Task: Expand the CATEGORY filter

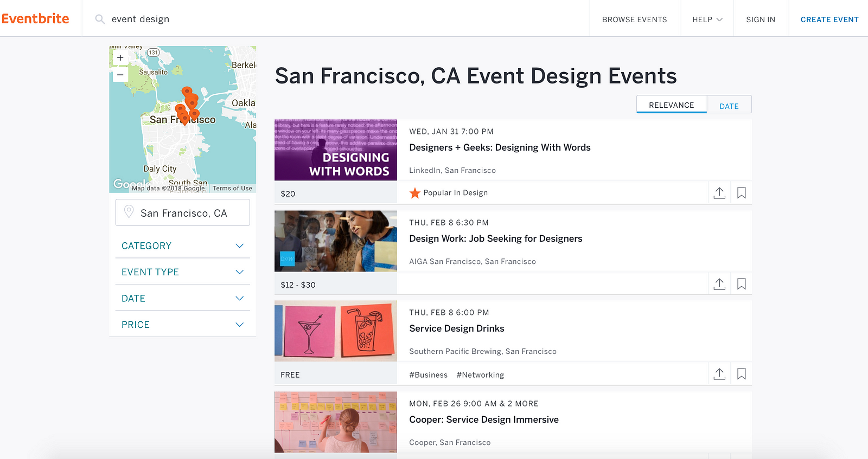Action: click(x=182, y=245)
